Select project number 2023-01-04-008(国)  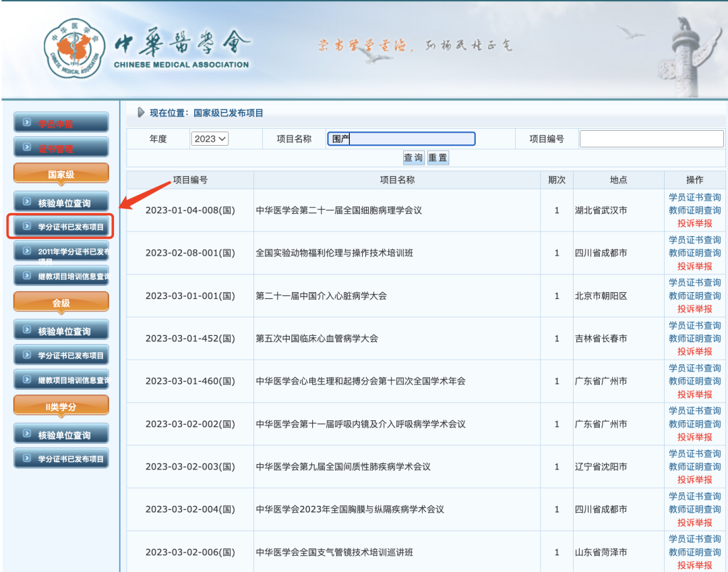[190, 210]
